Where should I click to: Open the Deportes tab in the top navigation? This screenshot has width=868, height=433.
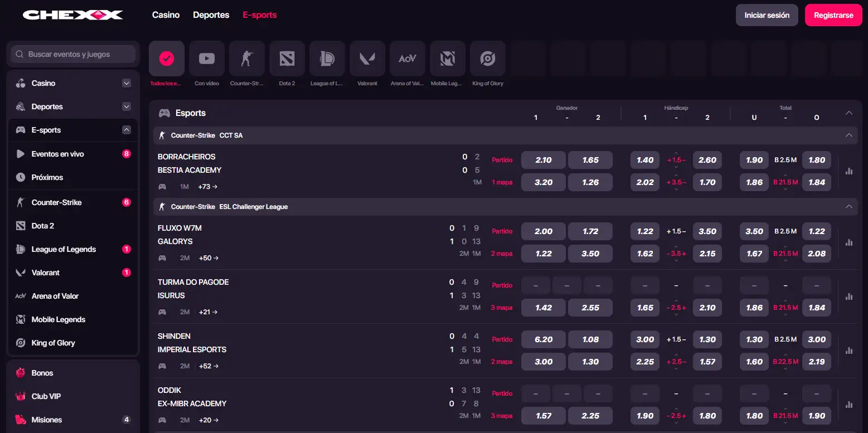[211, 15]
